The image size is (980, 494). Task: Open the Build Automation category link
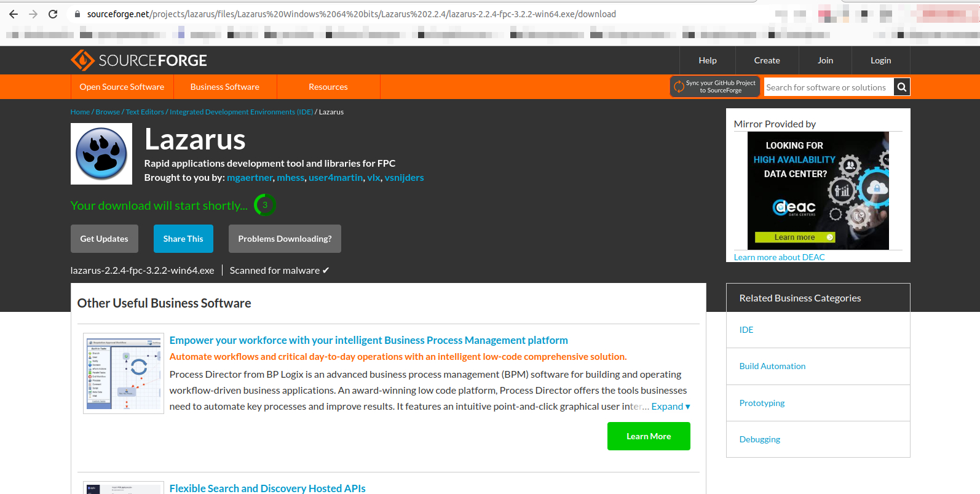point(772,366)
